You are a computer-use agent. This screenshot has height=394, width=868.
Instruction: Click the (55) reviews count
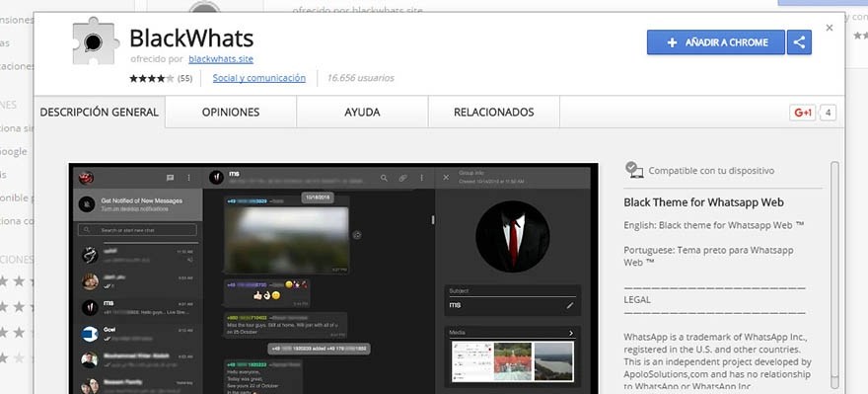[184, 79]
